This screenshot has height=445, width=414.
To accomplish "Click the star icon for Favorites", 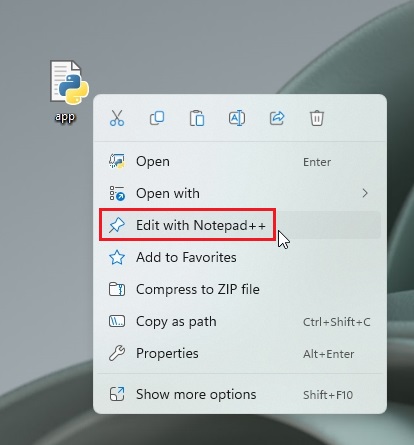I will tap(117, 257).
